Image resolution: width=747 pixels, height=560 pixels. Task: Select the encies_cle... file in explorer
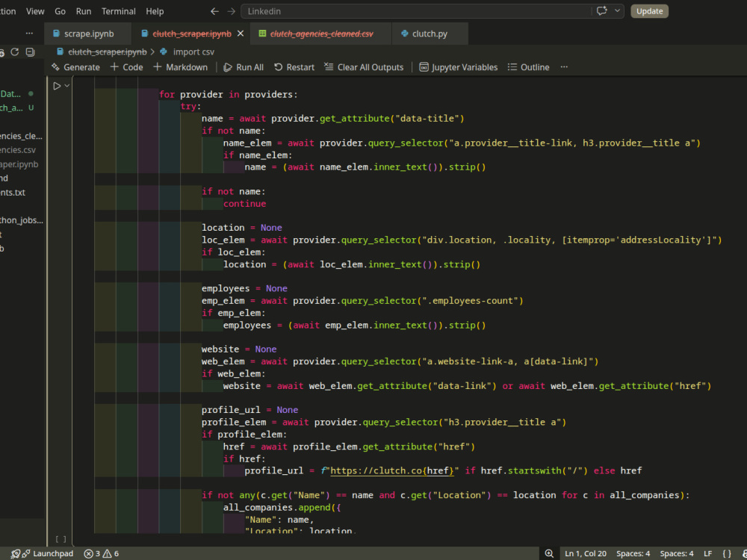(x=22, y=136)
